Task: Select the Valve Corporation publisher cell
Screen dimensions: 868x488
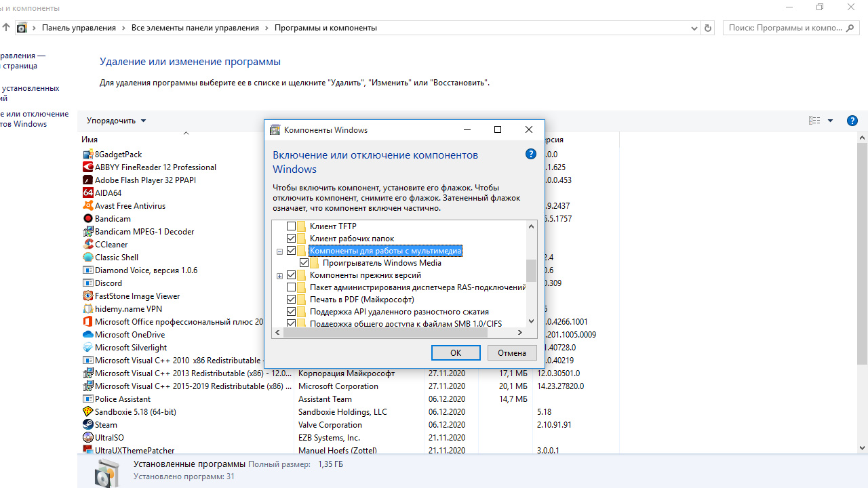Action: tap(330, 424)
